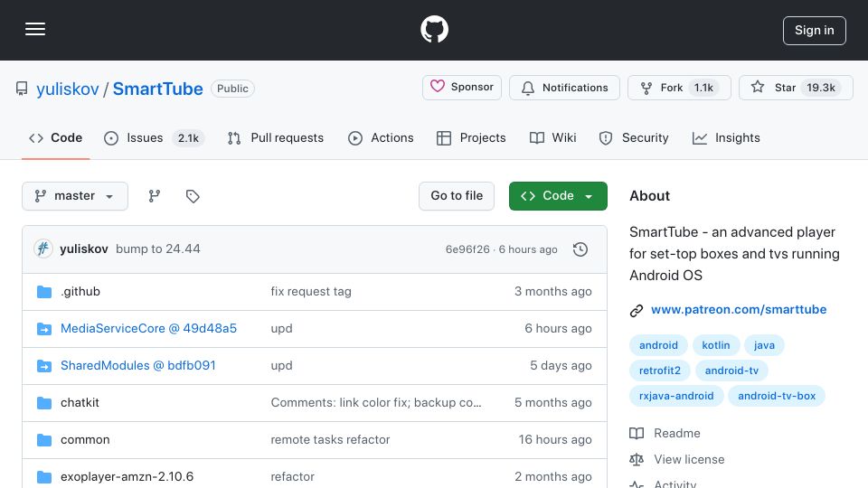
Task: Open the Readme link
Action: (665, 433)
